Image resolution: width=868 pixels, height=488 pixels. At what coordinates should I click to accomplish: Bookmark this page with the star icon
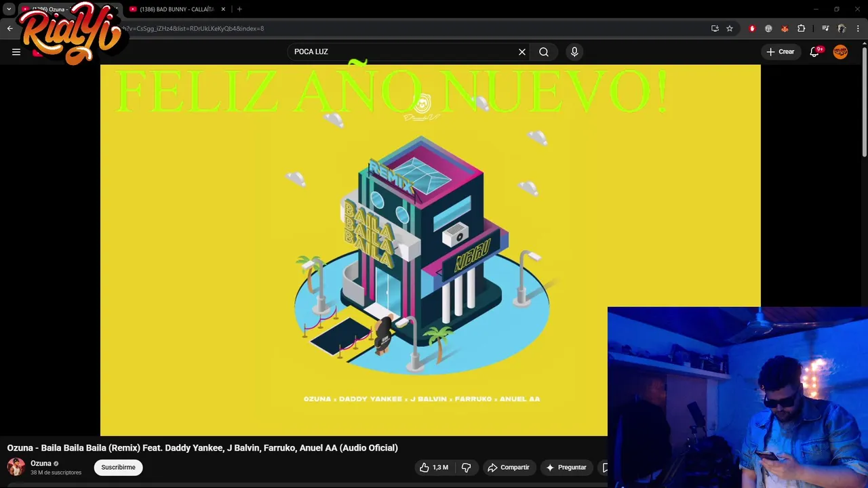click(x=730, y=28)
